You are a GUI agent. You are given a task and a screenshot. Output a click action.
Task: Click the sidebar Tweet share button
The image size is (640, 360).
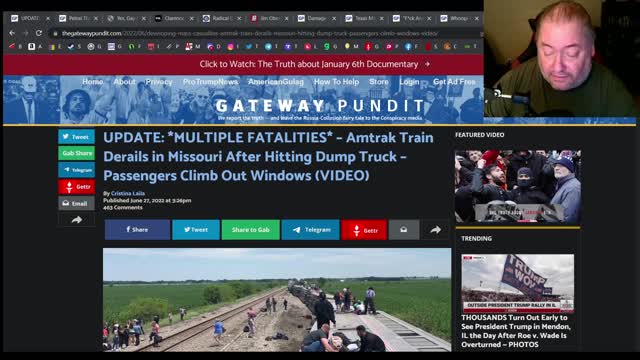[x=76, y=137]
